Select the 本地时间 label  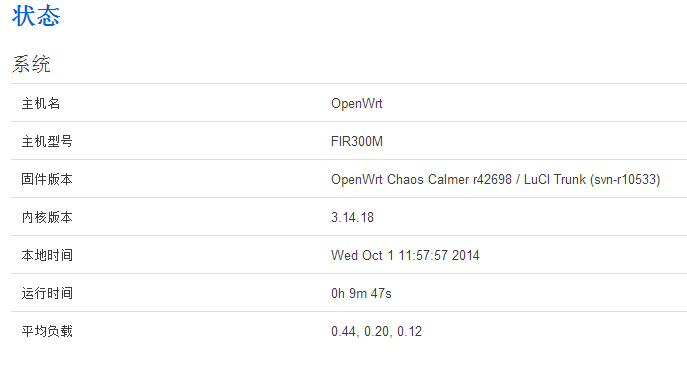coord(47,255)
